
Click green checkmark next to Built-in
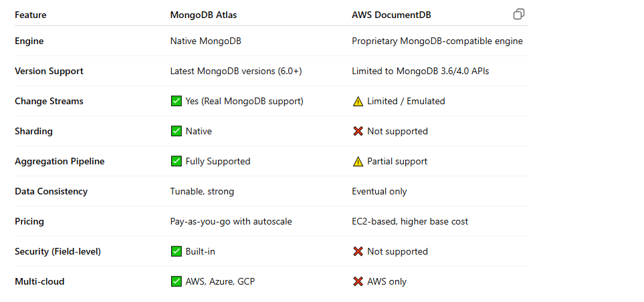click(x=176, y=251)
